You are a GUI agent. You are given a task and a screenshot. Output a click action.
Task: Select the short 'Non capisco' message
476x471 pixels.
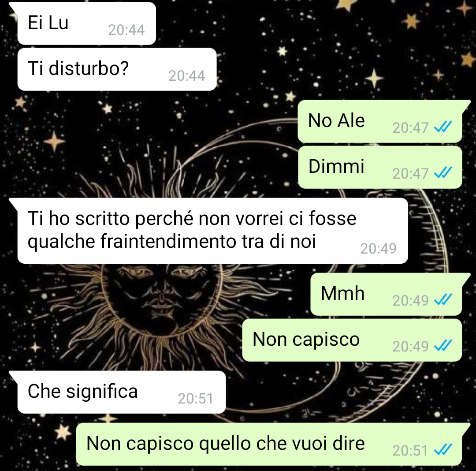[x=352, y=340]
